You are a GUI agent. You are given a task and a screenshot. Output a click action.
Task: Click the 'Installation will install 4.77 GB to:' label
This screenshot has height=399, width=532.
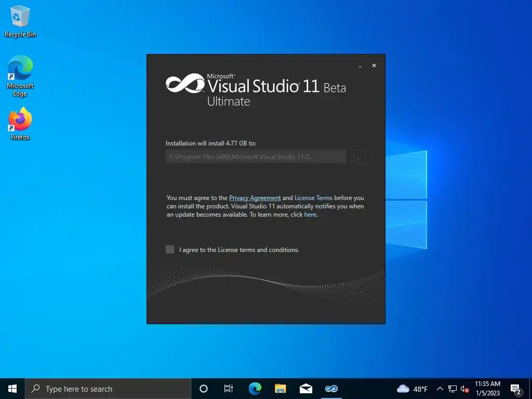coord(211,143)
